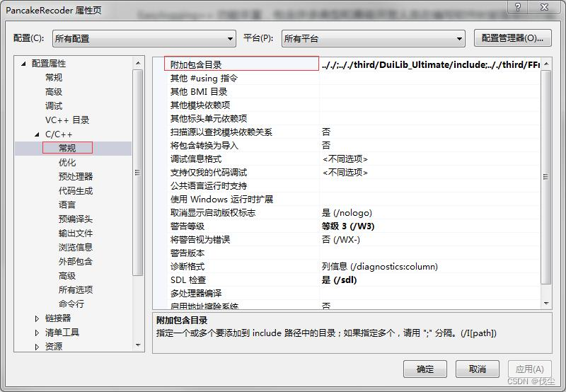The image size is (566, 392).
Task: Expand the 清单工具 tree node
Action: click(x=37, y=333)
